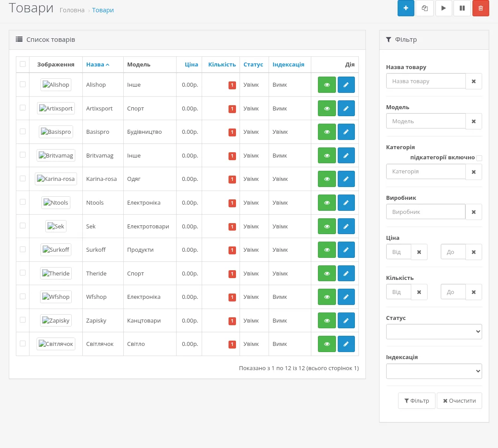Clear the Модель filter with x icon
498x448 pixels.
pos(473,121)
